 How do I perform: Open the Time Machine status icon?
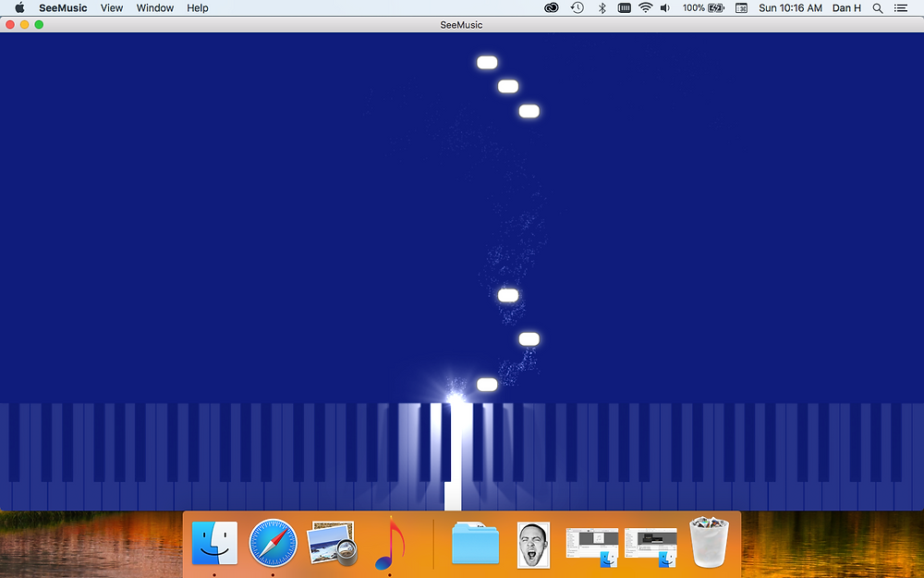click(x=577, y=7)
